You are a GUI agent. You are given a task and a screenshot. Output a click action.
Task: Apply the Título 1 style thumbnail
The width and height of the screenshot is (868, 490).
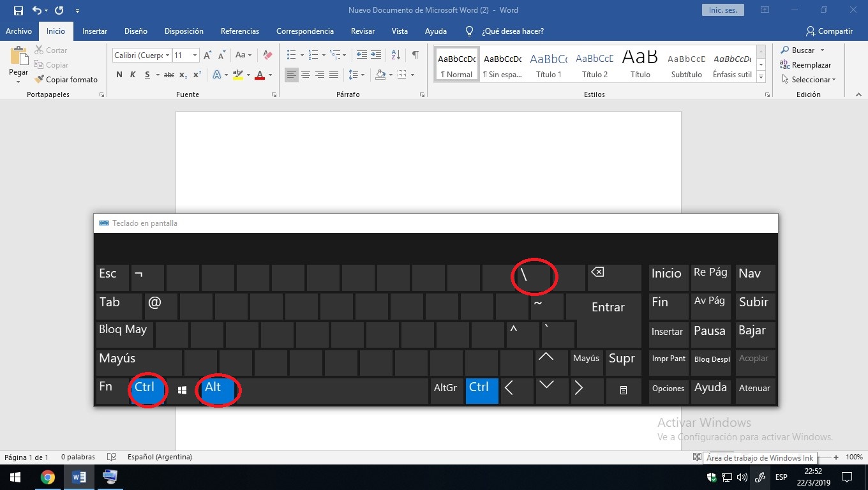pos(549,64)
